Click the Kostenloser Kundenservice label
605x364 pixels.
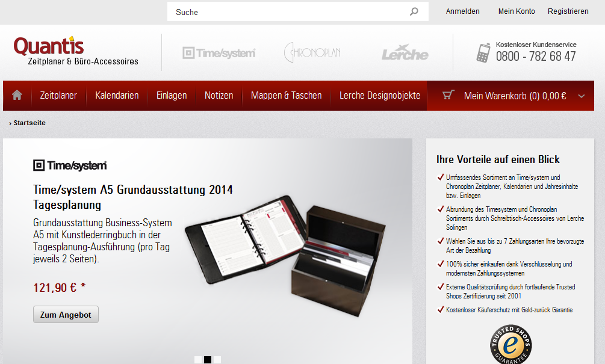coord(536,45)
